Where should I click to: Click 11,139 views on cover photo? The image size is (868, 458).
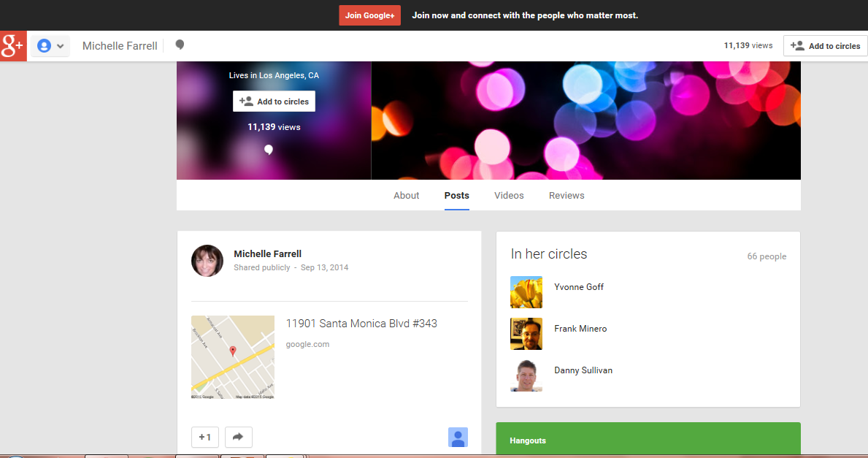[x=274, y=127]
